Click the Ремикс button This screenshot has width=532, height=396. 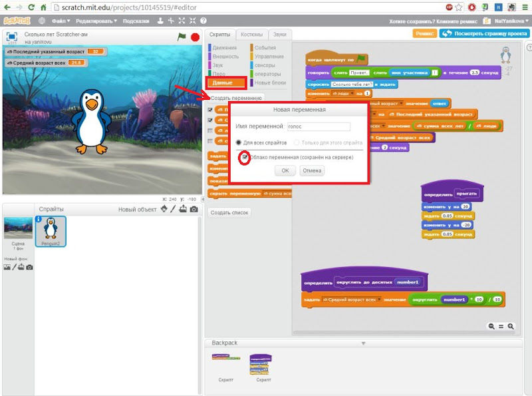(x=424, y=33)
